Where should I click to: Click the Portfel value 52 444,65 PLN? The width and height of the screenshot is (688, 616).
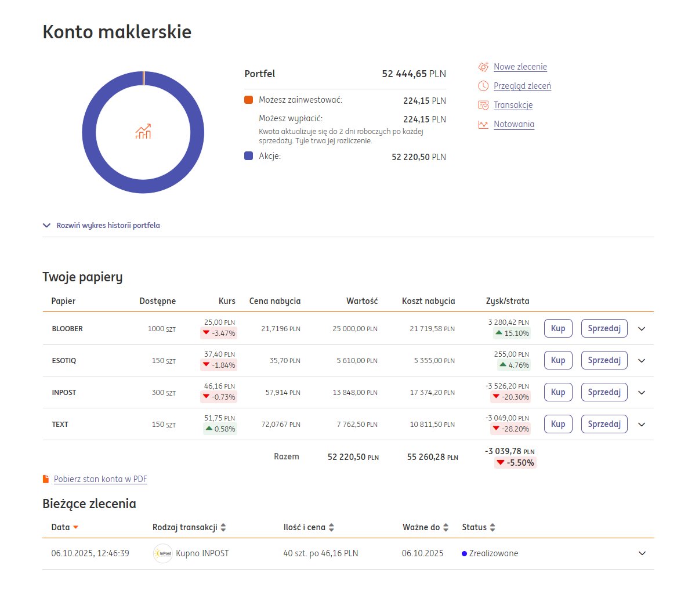pos(414,74)
